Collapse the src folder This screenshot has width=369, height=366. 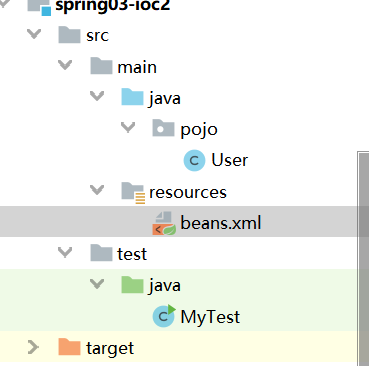(x=34, y=34)
